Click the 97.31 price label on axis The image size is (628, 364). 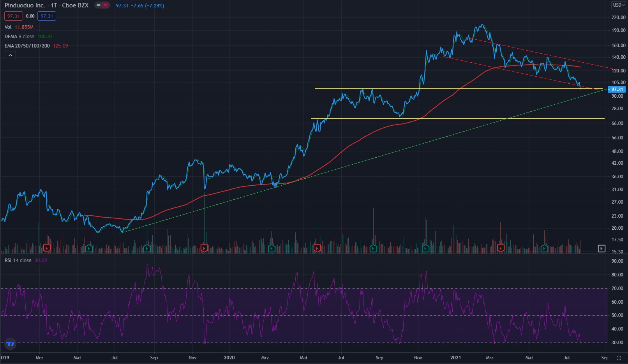pyautogui.click(x=617, y=90)
